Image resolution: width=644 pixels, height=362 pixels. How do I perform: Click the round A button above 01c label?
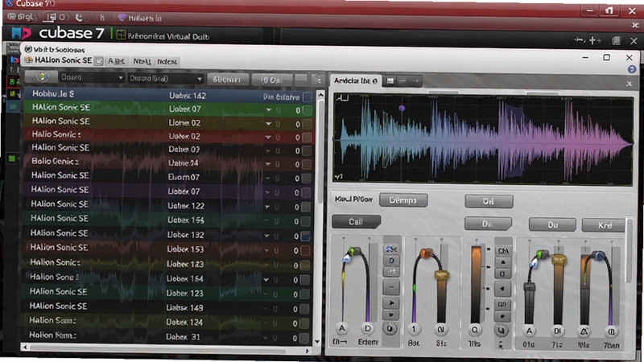click(x=529, y=331)
